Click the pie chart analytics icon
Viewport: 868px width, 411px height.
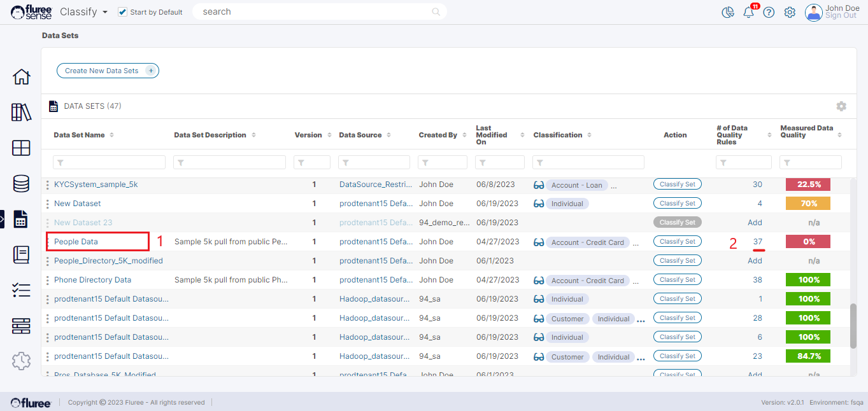(729, 13)
